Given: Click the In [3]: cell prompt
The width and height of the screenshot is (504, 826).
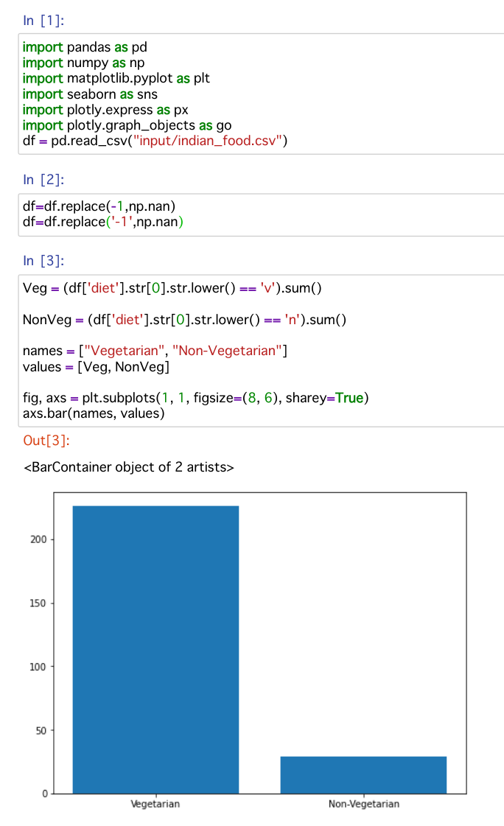Looking at the screenshot, I should pos(43,261).
